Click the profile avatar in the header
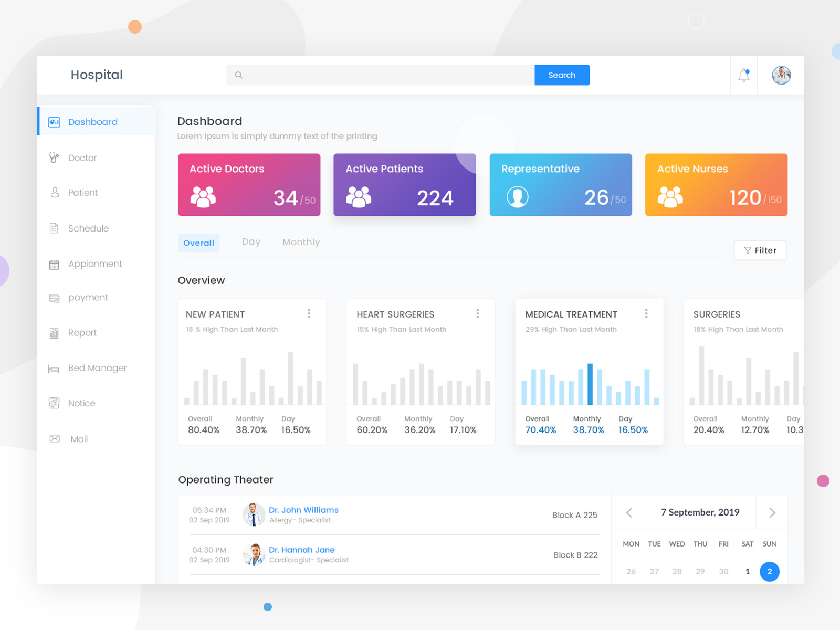 [781, 75]
